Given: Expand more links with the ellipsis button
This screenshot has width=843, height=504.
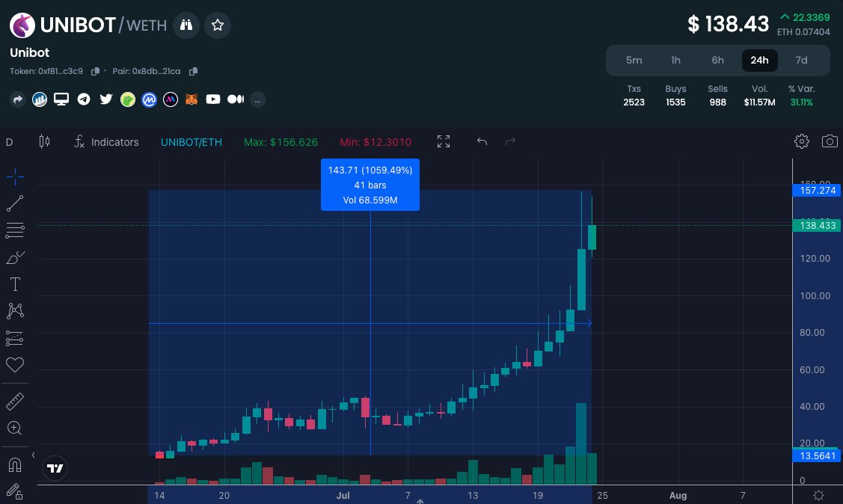Looking at the screenshot, I should click(x=257, y=99).
